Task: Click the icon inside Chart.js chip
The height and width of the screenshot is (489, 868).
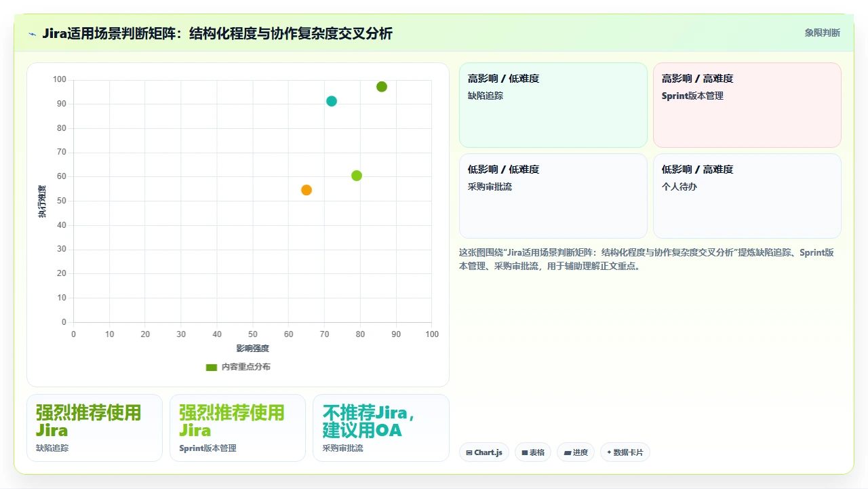Action: click(x=469, y=452)
